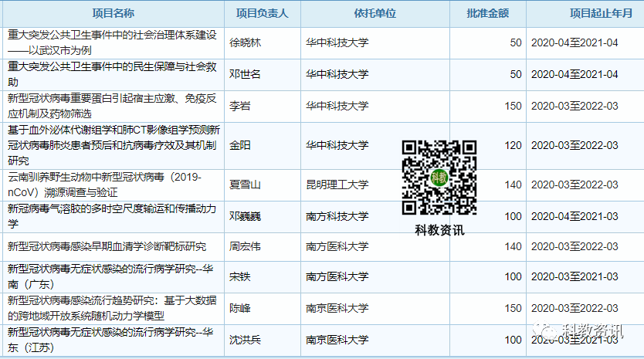The image size is (644, 359).
Task: Click the name 李岩 in the table
Action: pos(240,106)
